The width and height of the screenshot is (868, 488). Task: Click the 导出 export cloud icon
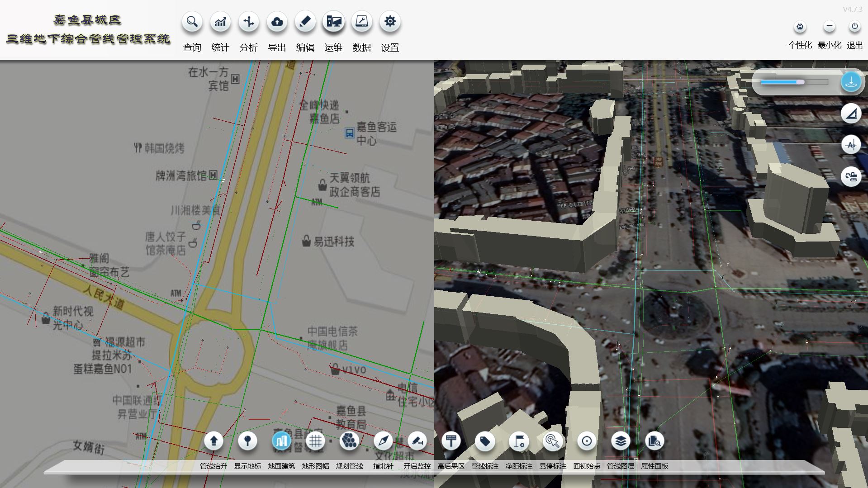[277, 22]
